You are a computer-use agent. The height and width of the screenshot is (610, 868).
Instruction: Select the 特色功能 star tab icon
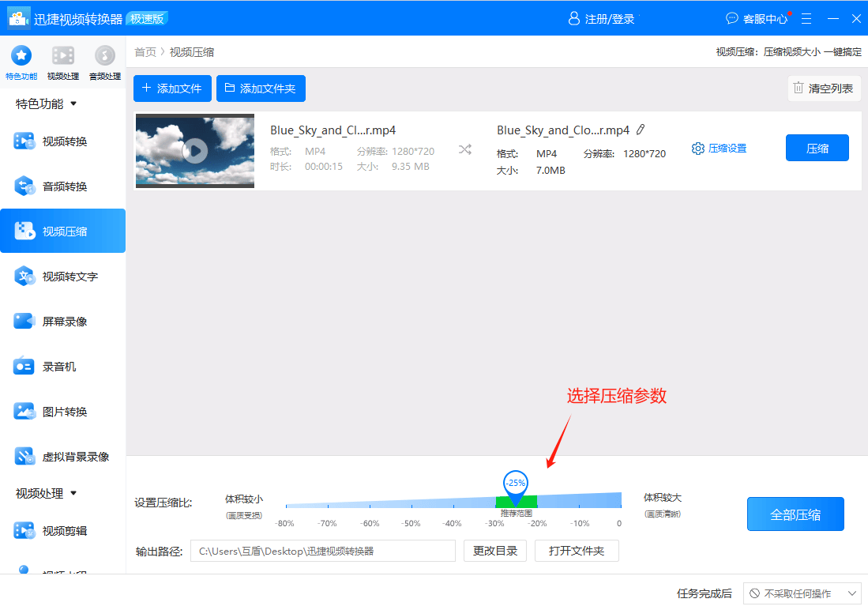[21, 55]
